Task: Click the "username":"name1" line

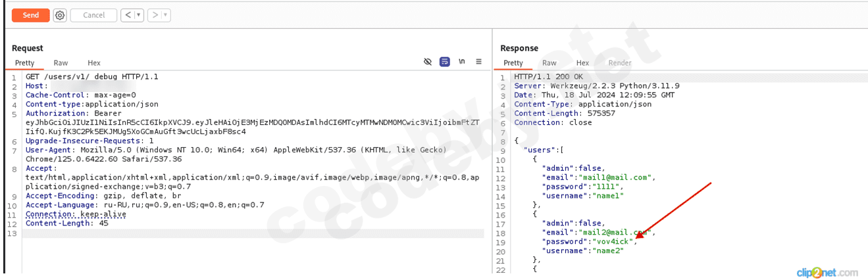Action: pyautogui.click(x=582, y=196)
